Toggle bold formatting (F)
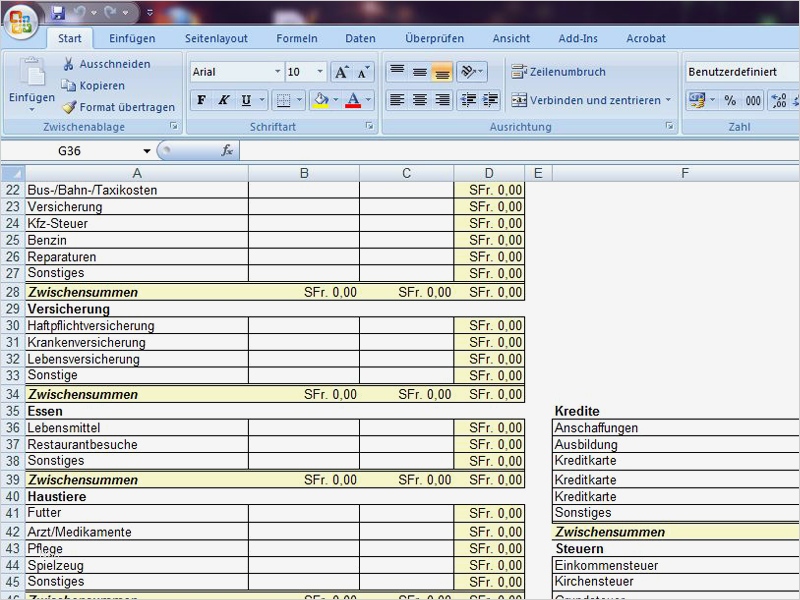The image size is (800, 600). click(202, 100)
